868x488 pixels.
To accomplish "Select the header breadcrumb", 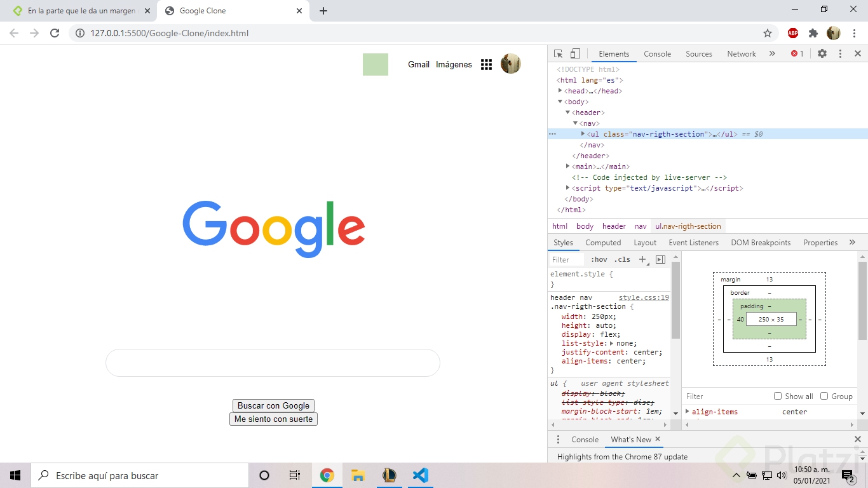I will [x=614, y=226].
